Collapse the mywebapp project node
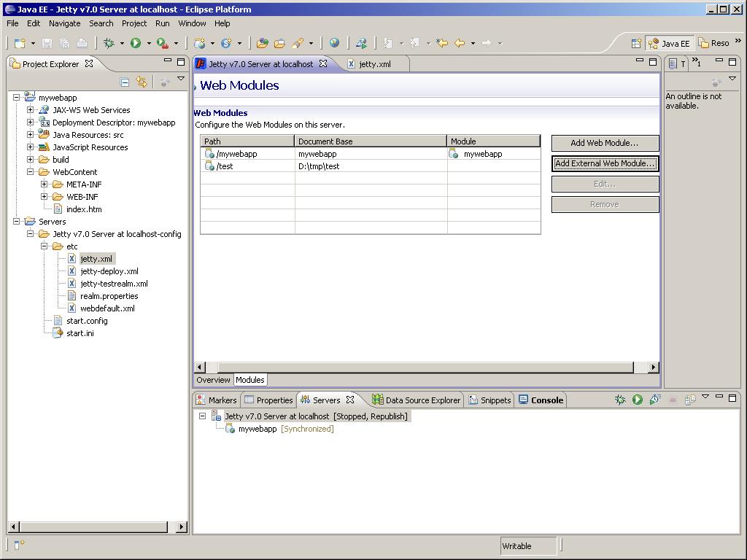Viewport: 747px width, 560px height. [16, 97]
